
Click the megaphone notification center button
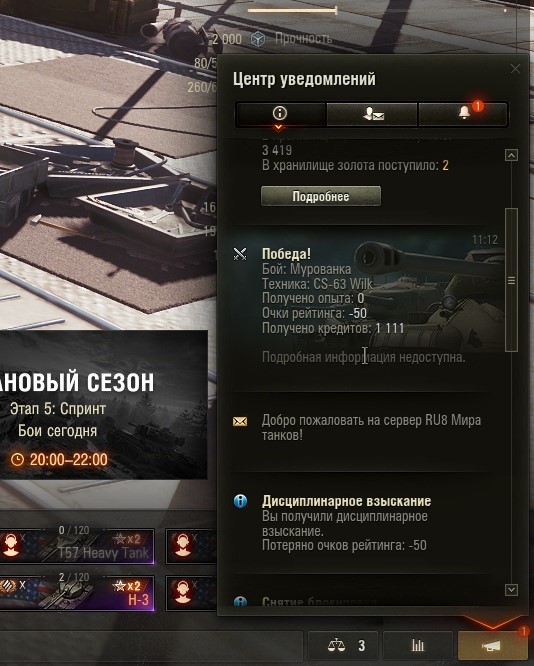(492, 646)
